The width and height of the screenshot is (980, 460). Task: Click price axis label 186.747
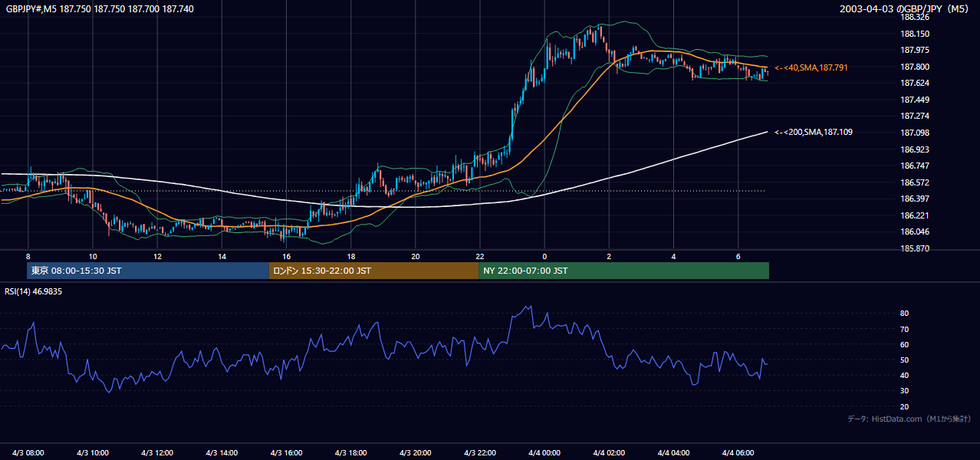click(x=915, y=166)
